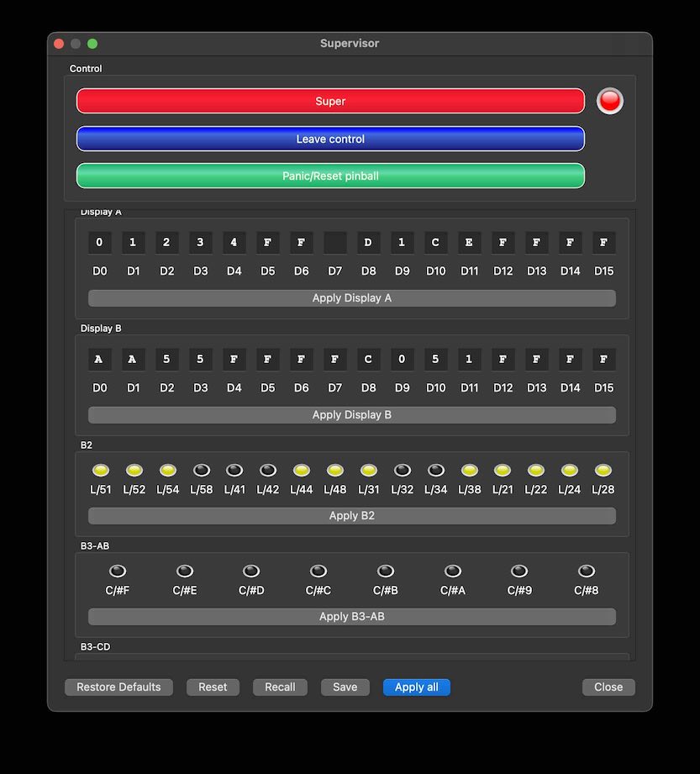The image size is (700, 774).
Task: Click Recall to load saved settings
Action: click(x=280, y=687)
